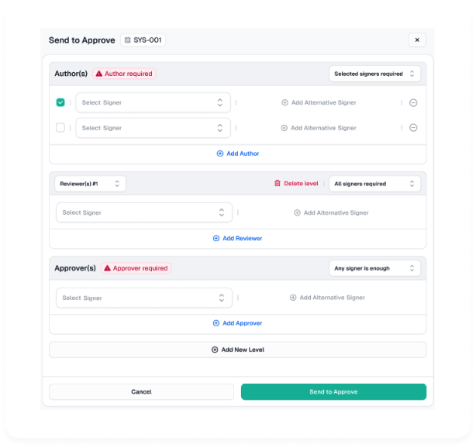The height and width of the screenshot is (448, 476).
Task: Open the Selected signers required dropdown
Action: point(374,74)
